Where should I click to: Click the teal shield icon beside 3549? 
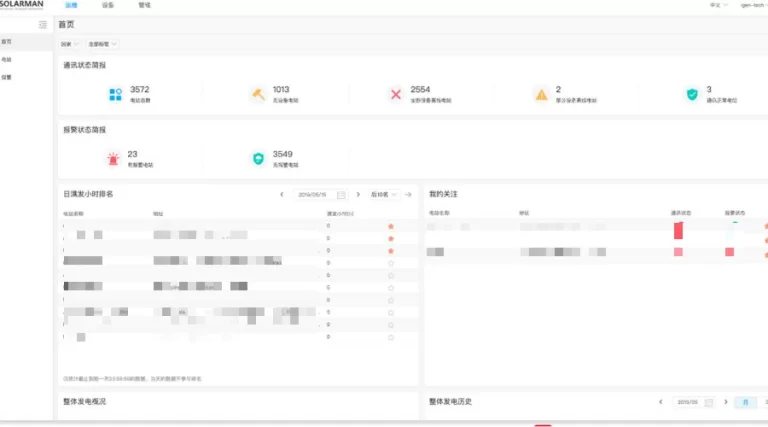pyautogui.click(x=257, y=158)
